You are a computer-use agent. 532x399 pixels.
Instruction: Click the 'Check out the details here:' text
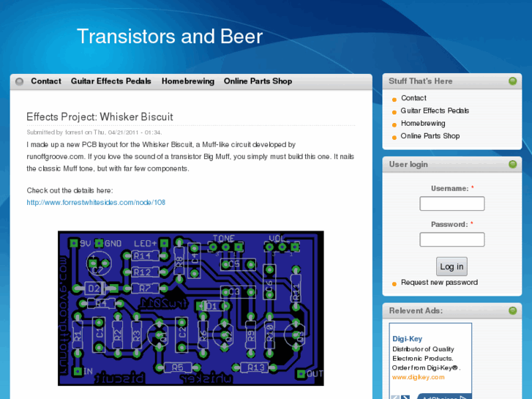point(70,190)
